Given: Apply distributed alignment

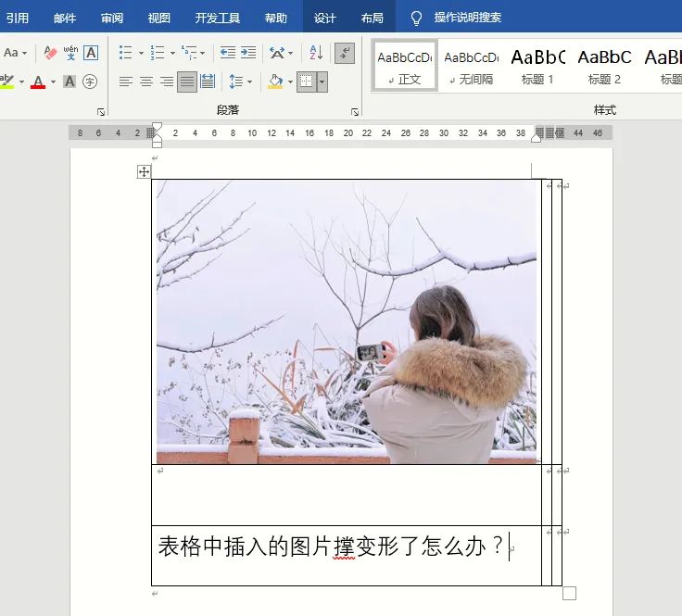Looking at the screenshot, I should [208, 82].
